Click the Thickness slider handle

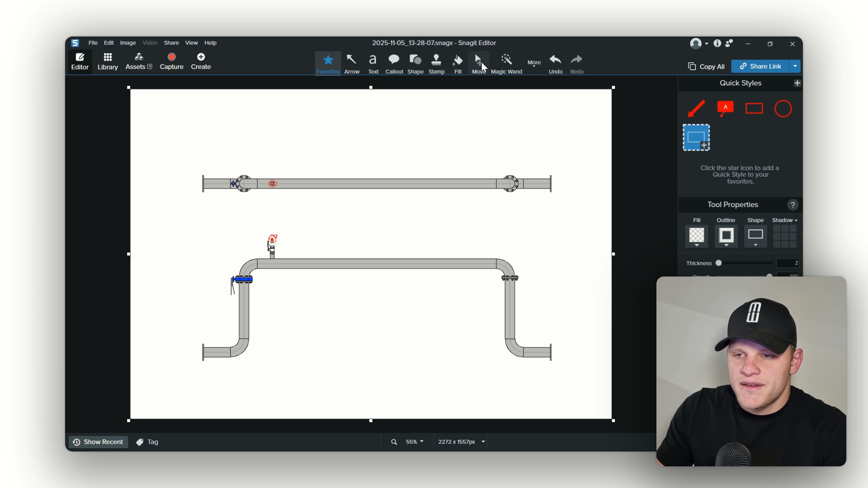[x=719, y=263]
